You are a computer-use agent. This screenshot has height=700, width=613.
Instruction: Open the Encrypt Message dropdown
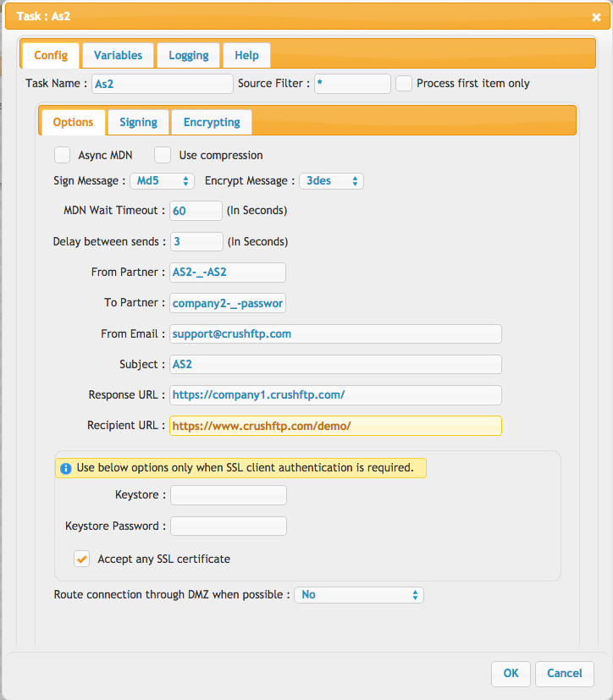tap(331, 181)
